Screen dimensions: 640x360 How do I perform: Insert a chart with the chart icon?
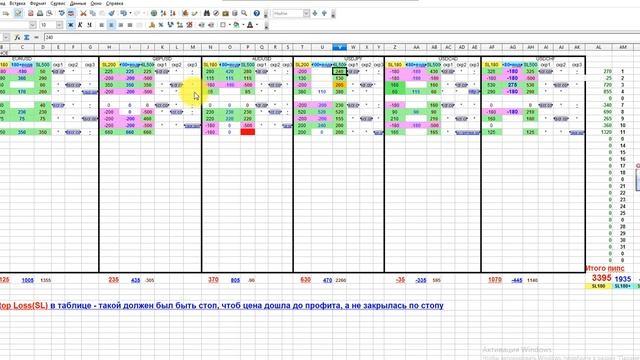click(185, 13)
